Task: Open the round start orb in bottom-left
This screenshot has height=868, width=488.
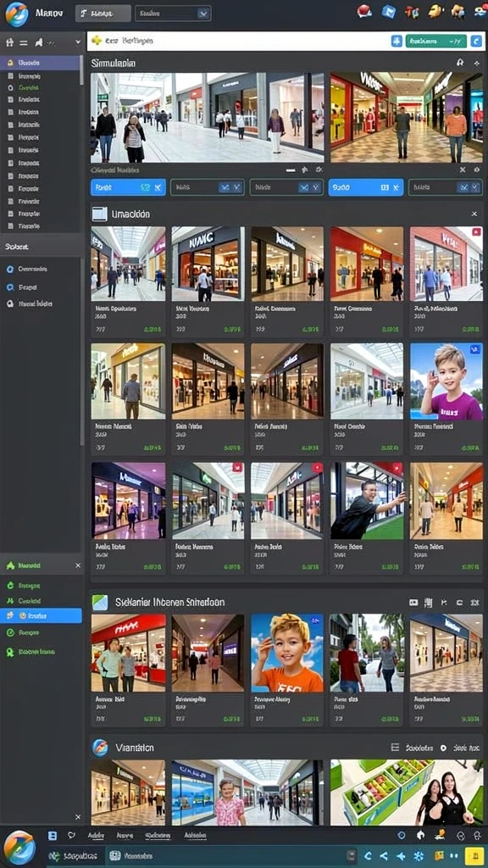Action: (x=19, y=848)
